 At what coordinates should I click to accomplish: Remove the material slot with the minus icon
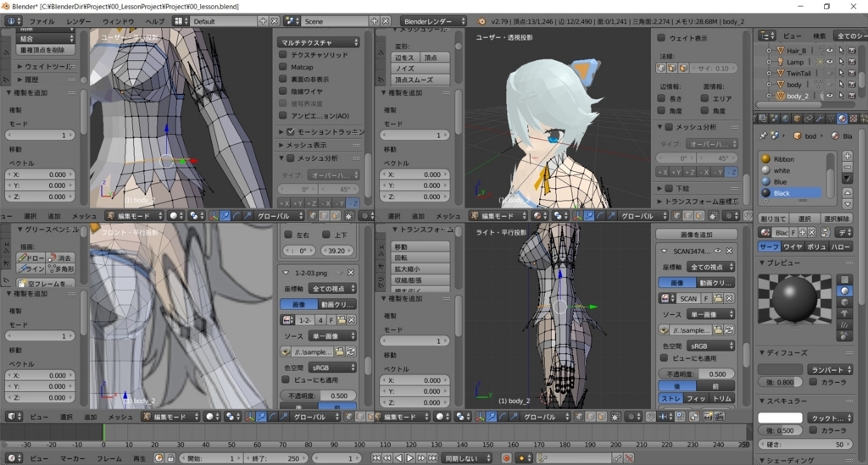[x=848, y=167]
